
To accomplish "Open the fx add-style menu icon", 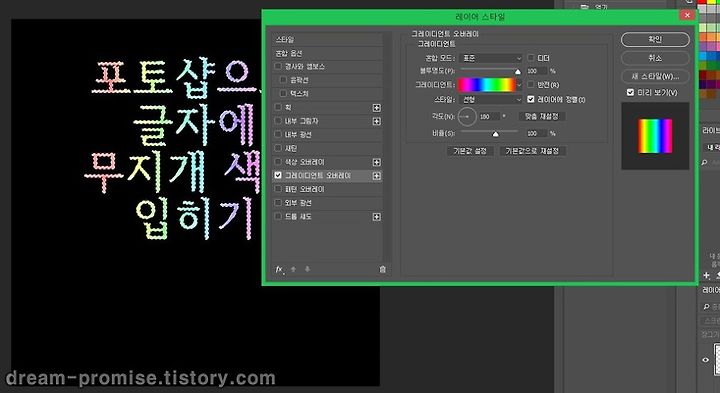I will point(279,269).
